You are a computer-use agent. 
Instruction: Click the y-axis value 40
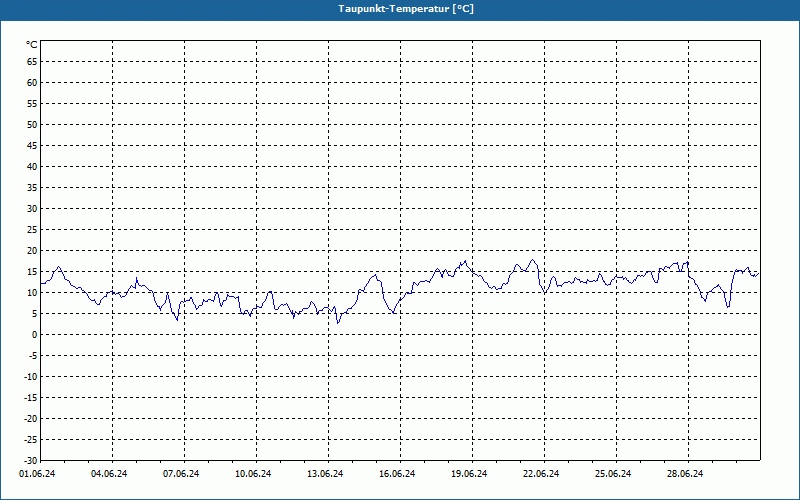(32, 167)
